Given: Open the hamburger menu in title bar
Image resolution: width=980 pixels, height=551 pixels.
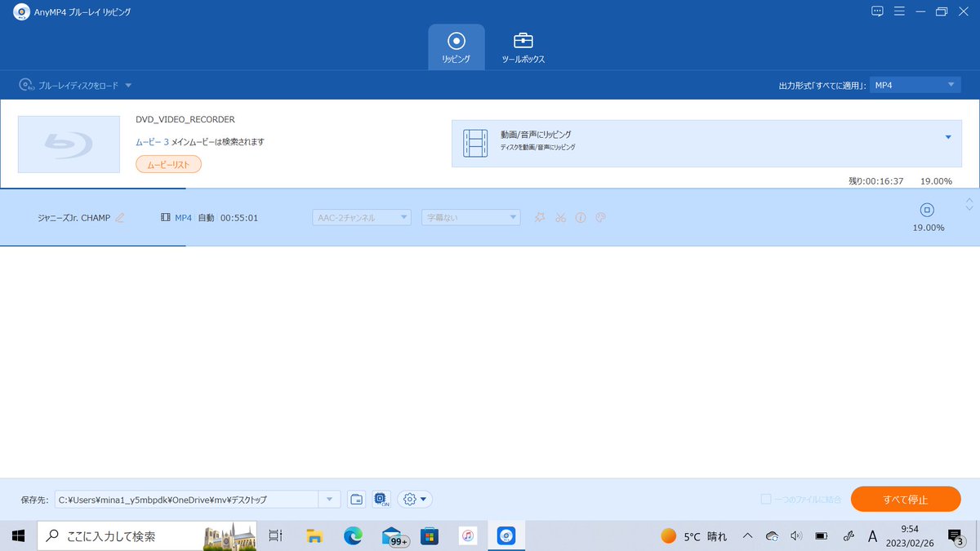Looking at the screenshot, I should [x=899, y=11].
